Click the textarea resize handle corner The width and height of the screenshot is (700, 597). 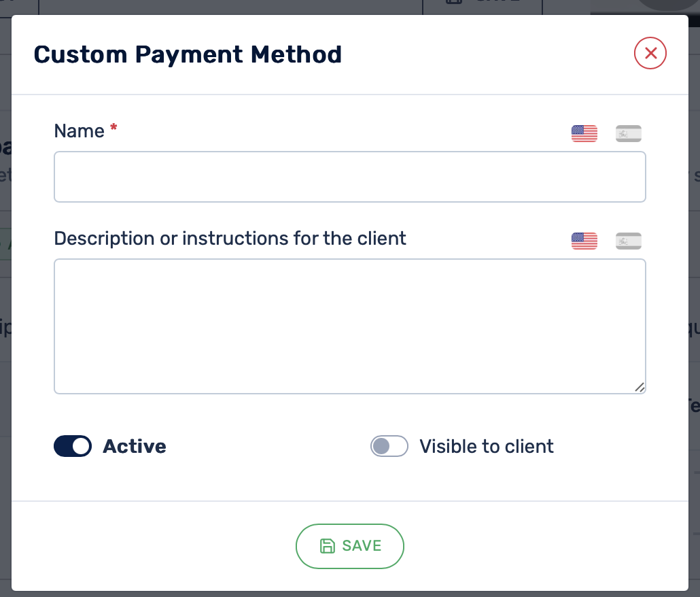click(640, 388)
